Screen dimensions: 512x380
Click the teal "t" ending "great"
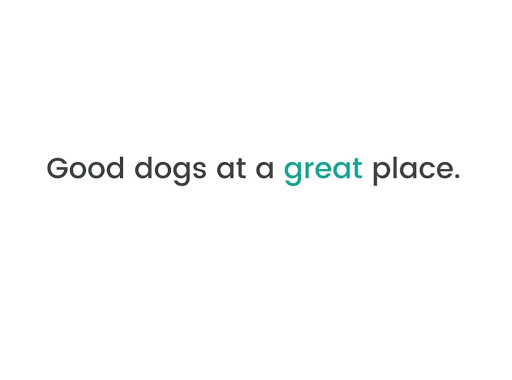click(x=357, y=169)
